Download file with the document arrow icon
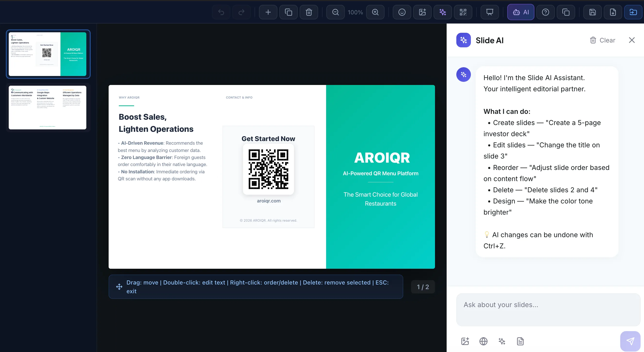Viewport: 644px width, 352px height. point(613,12)
